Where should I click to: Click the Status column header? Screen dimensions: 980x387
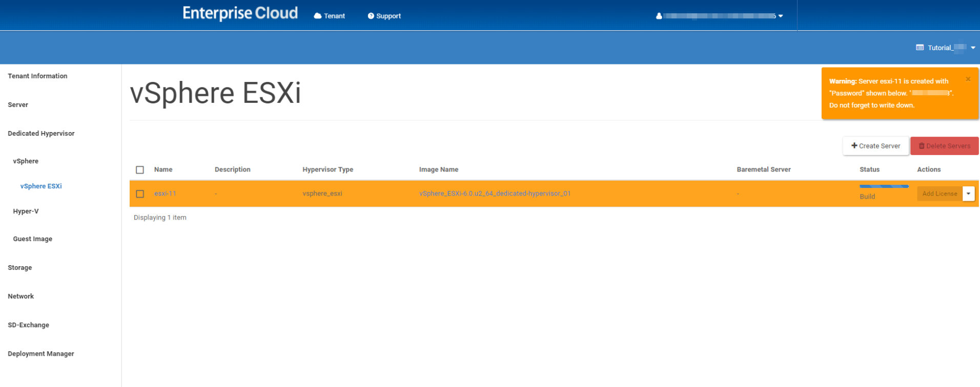(869, 169)
